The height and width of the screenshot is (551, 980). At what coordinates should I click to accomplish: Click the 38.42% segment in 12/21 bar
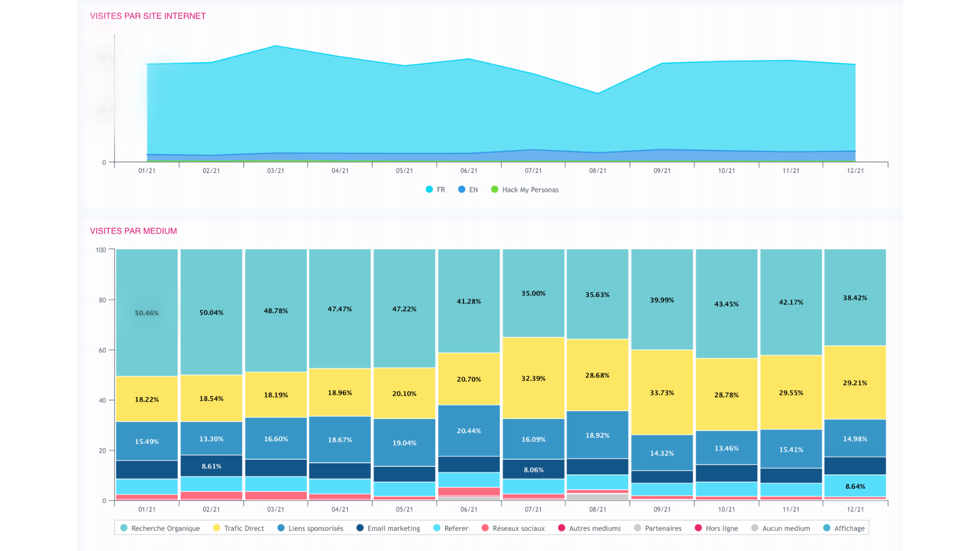[x=855, y=297]
